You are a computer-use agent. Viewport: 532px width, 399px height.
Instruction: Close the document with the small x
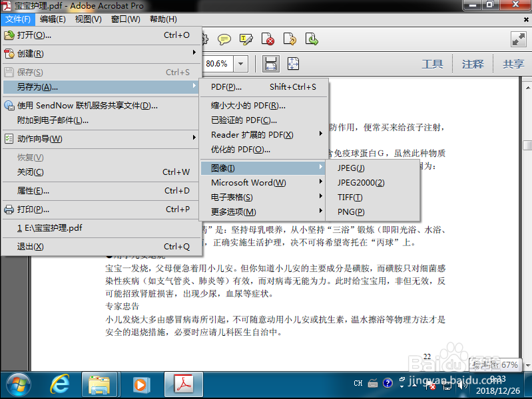(526, 20)
